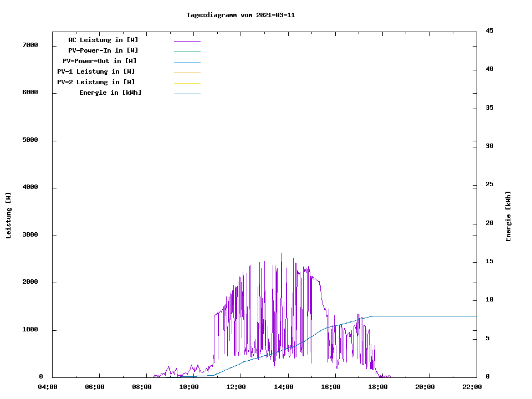532x399 pixels.
Task: Click the purple AC Leistung legend line sample
Action: 187,41
